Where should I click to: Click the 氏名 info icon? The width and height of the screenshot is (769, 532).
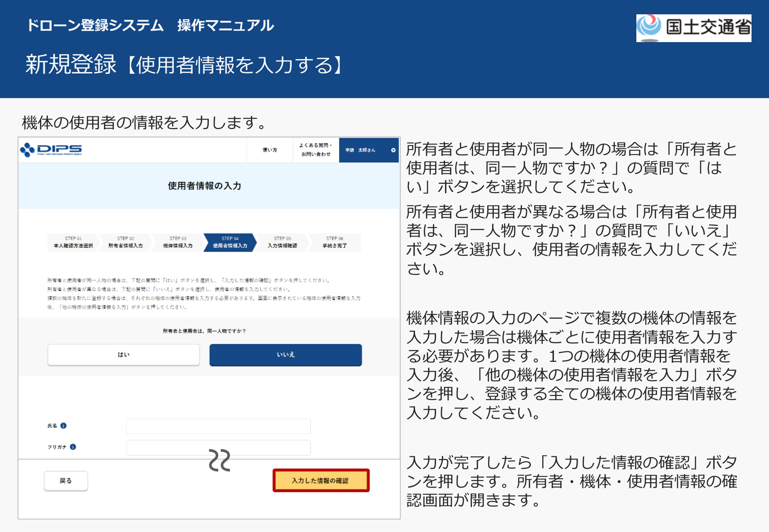point(64,426)
